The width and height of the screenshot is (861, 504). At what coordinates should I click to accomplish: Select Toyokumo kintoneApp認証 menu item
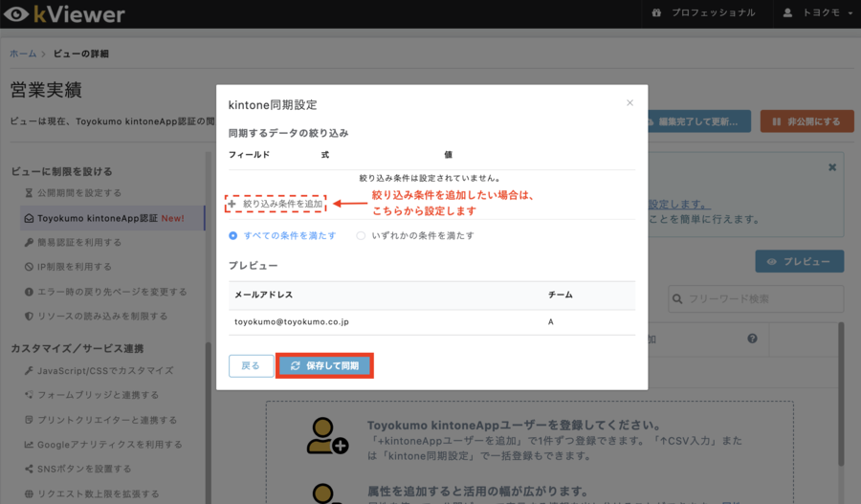[x=112, y=218]
